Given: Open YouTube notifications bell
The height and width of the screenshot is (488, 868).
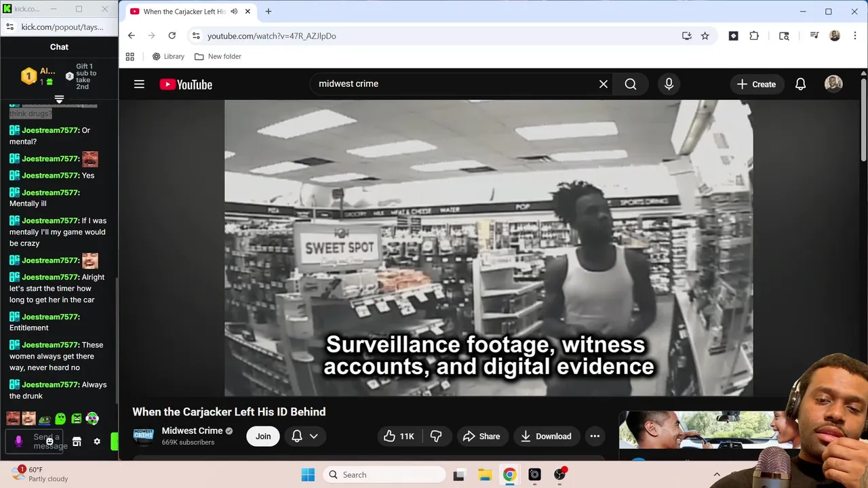Looking at the screenshot, I should pyautogui.click(x=800, y=84).
